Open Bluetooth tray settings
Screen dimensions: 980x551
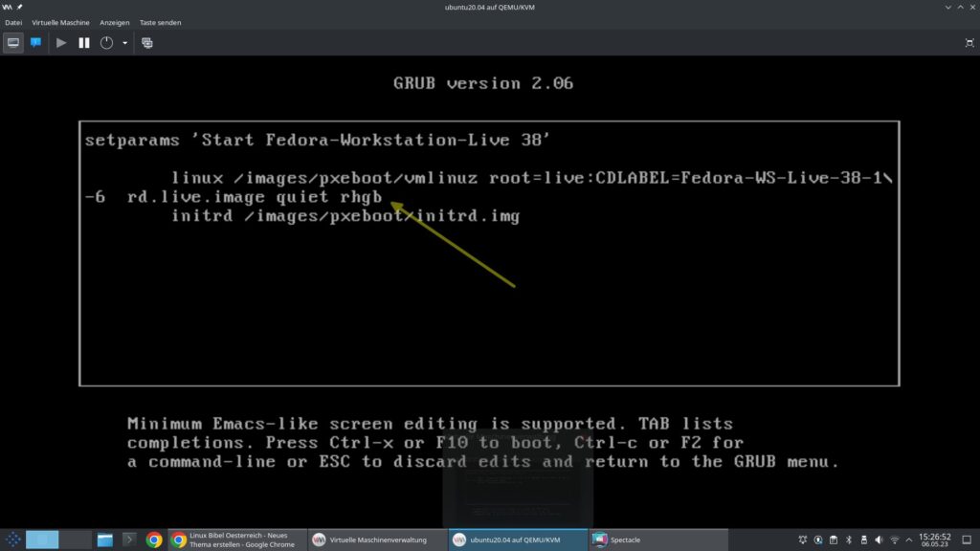coord(849,540)
